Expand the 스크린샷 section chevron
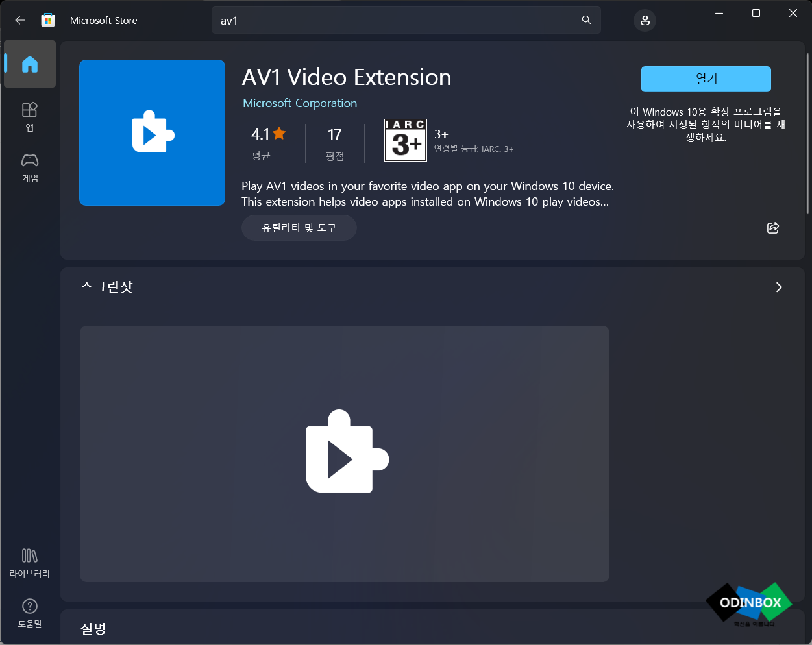The height and width of the screenshot is (645, 812). tap(779, 287)
